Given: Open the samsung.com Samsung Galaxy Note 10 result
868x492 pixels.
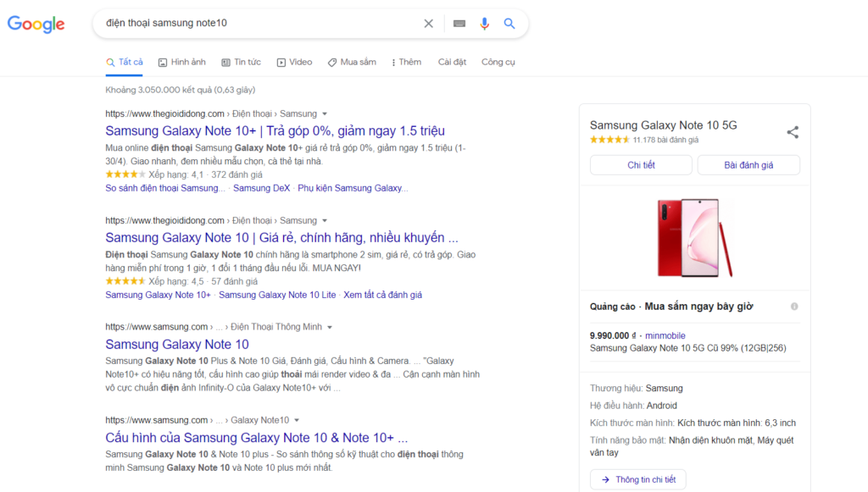Looking at the screenshot, I should point(177,345).
